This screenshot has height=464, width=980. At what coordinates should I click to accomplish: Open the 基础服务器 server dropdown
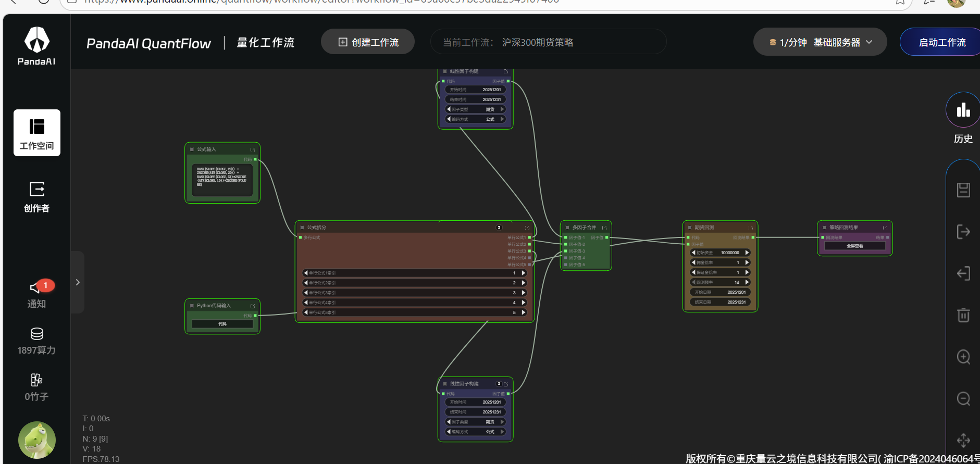(x=820, y=42)
